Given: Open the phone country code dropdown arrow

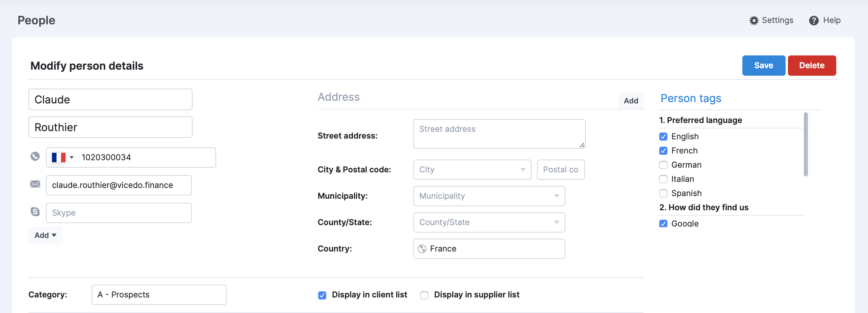Looking at the screenshot, I should pyautogui.click(x=72, y=158).
